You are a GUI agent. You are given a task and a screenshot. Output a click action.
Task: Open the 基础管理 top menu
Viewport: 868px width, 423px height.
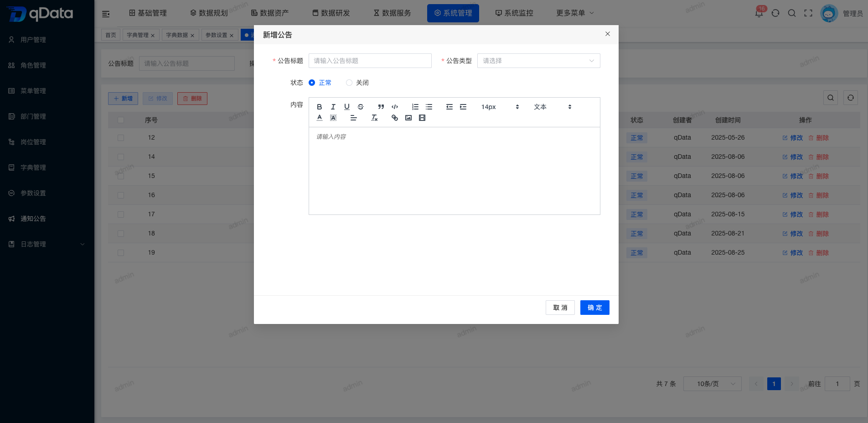tap(148, 13)
